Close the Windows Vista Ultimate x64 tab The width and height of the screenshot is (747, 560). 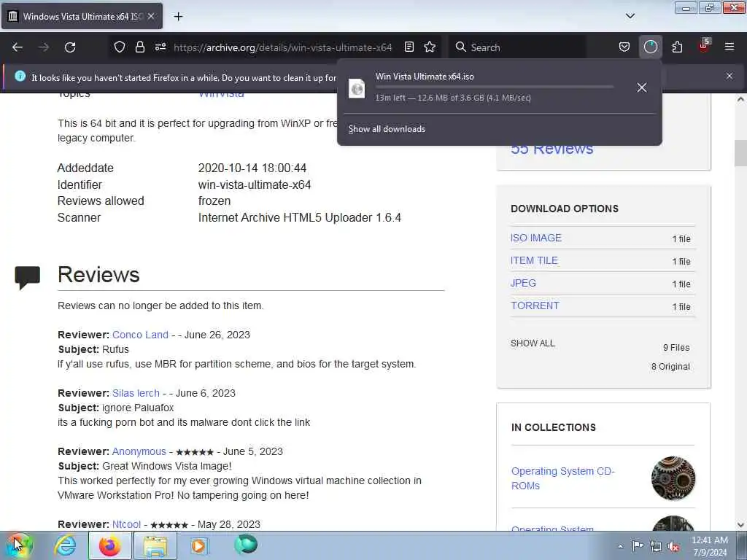pos(150,16)
